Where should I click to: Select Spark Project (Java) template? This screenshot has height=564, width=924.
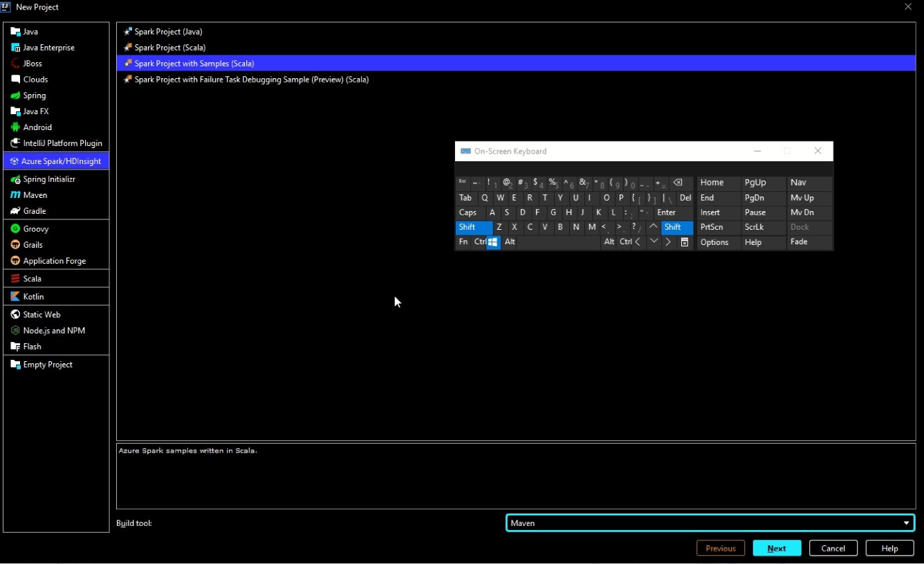coord(516,32)
